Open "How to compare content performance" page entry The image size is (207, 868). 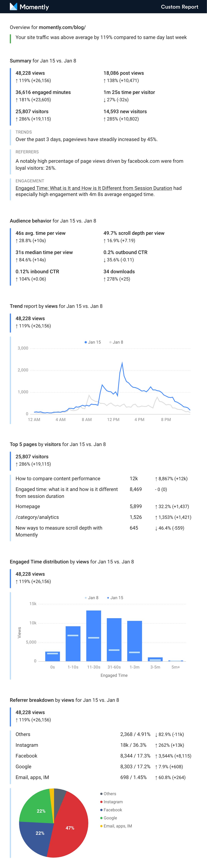click(x=58, y=478)
